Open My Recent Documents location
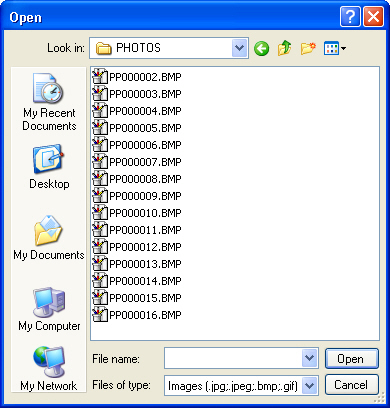Image resolution: width=390 pixels, height=408 pixels. coord(49,102)
